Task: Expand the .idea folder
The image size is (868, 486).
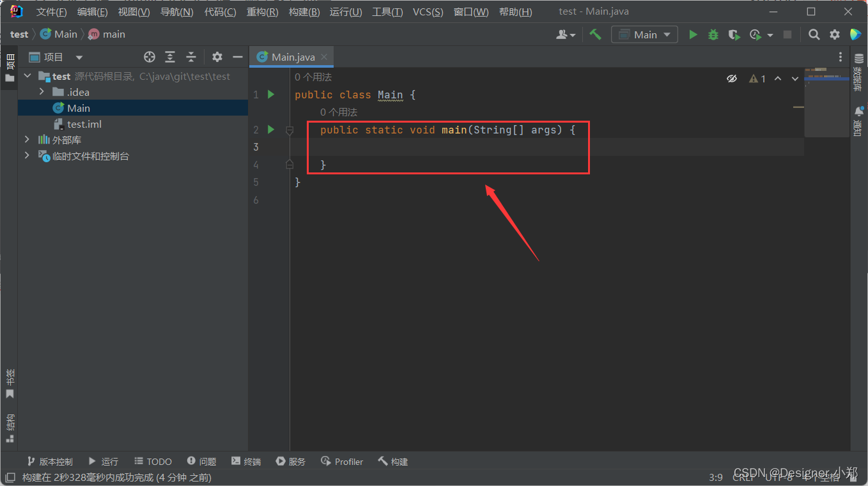Action: point(42,92)
